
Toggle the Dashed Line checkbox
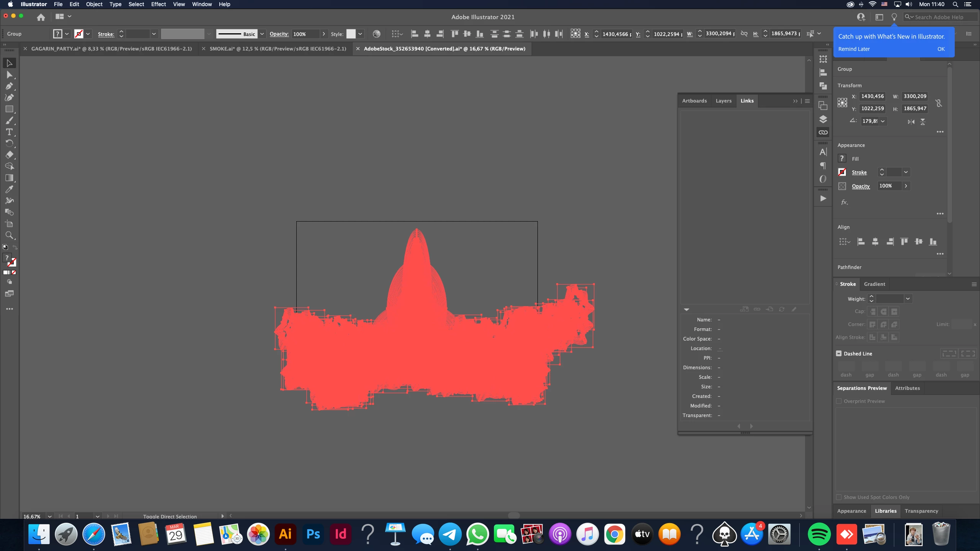click(x=839, y=354)
